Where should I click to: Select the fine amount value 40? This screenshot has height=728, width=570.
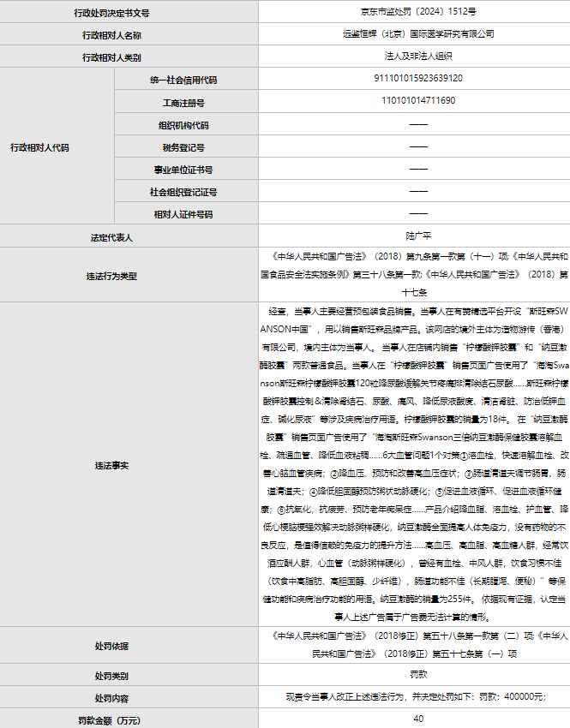coord(417,719)
